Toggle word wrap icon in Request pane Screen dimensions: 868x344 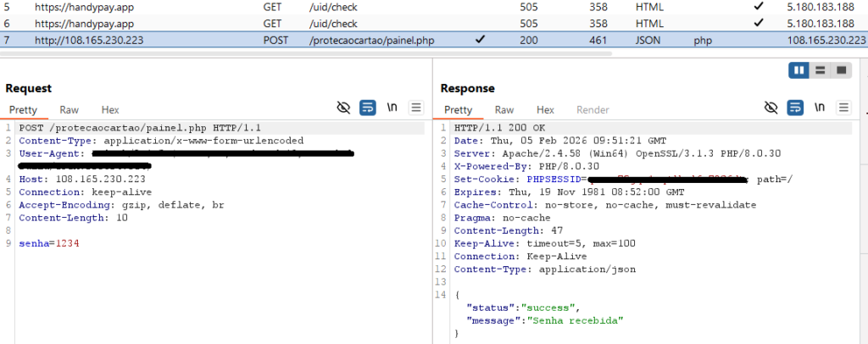368,108
